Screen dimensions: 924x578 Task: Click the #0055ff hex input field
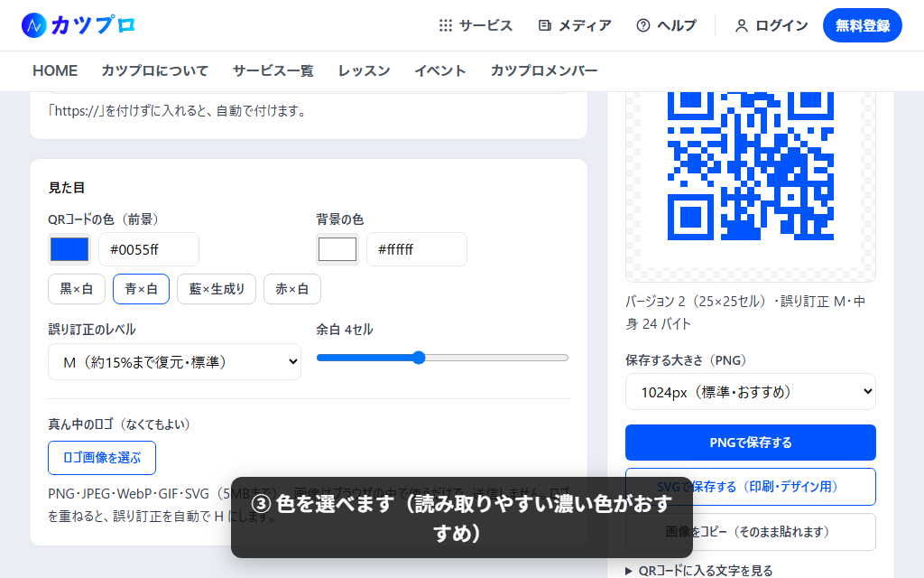tap(149, 249)
